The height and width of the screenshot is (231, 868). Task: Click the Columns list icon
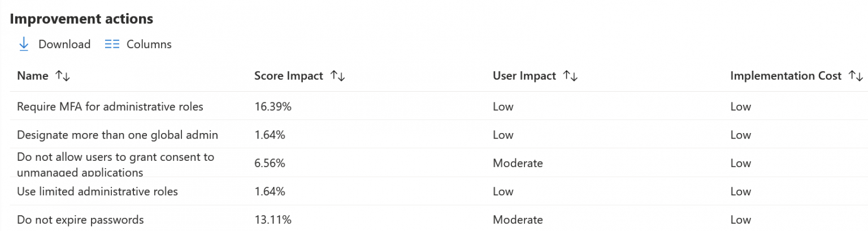point(112,44)
